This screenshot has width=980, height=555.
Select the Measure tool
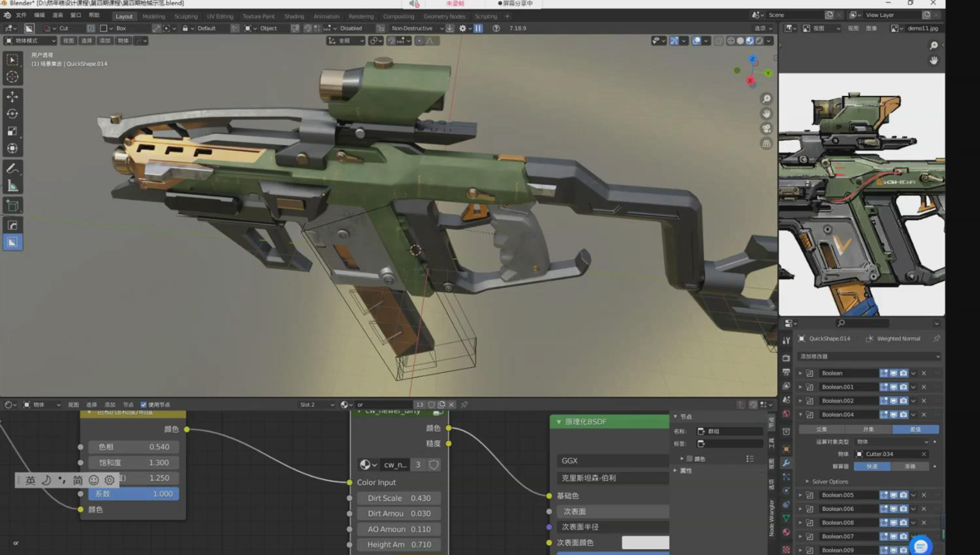pos(12,186)
